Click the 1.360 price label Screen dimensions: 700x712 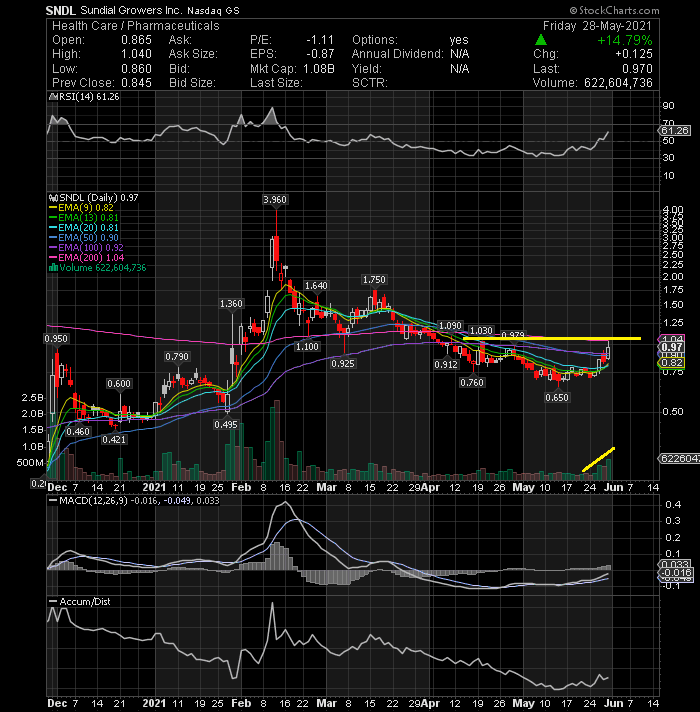pos(231,303)
